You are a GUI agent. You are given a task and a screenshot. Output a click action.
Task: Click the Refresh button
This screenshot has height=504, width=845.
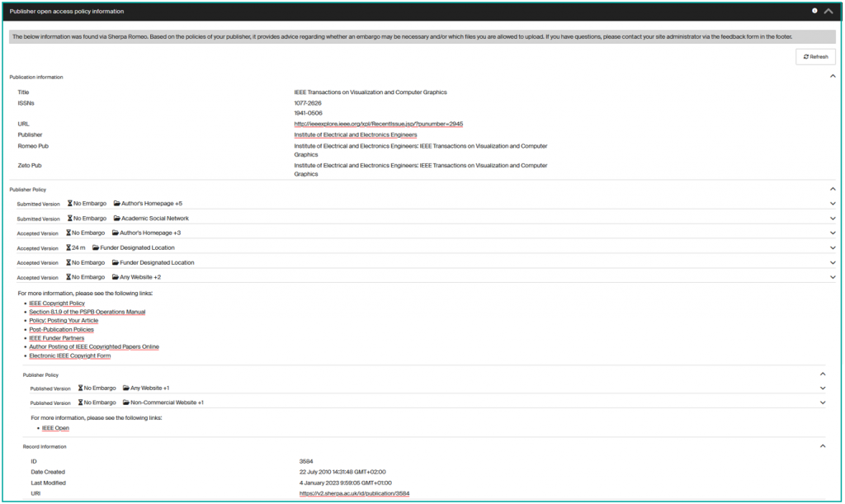[815, 56]
